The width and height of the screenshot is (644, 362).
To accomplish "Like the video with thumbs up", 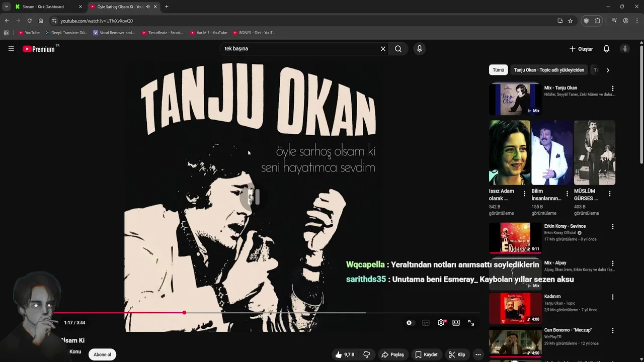I will (x=345, y=354).
